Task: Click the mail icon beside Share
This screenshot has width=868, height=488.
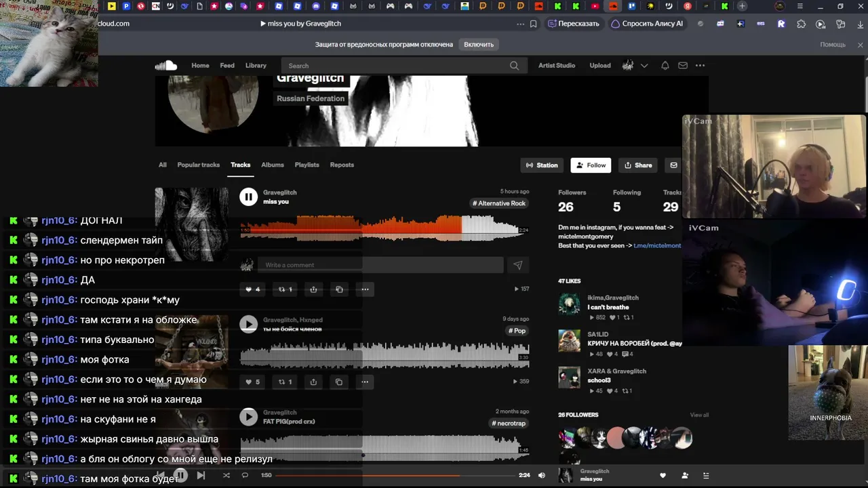Action: (x=673, y=165)
